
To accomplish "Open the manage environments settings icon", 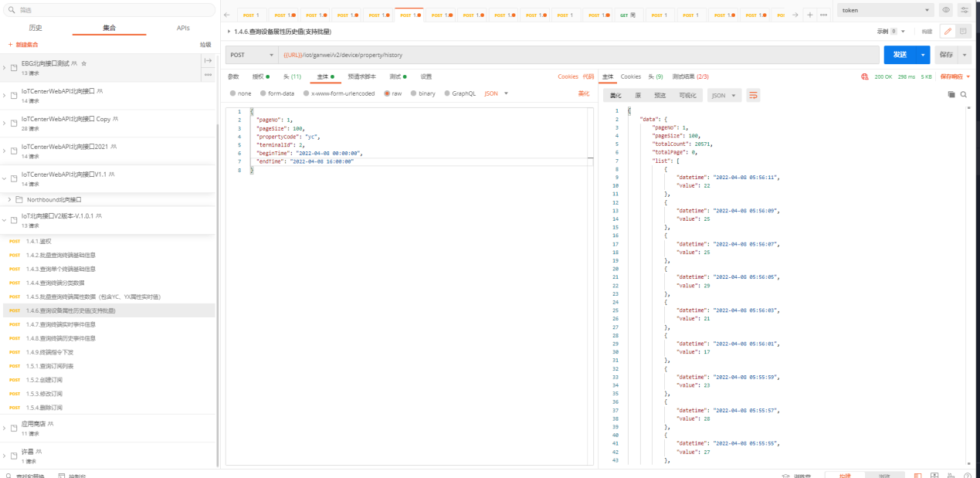I will tap(964, 10).
